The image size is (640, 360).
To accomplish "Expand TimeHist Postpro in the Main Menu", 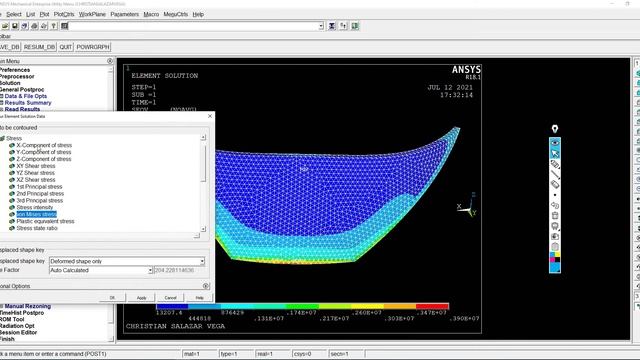I will tap(22, 313).
